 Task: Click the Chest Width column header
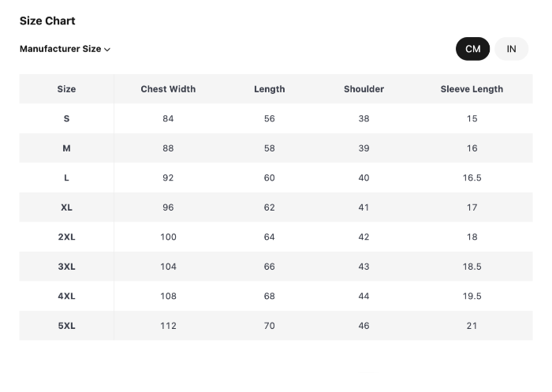tap(168, 89)
